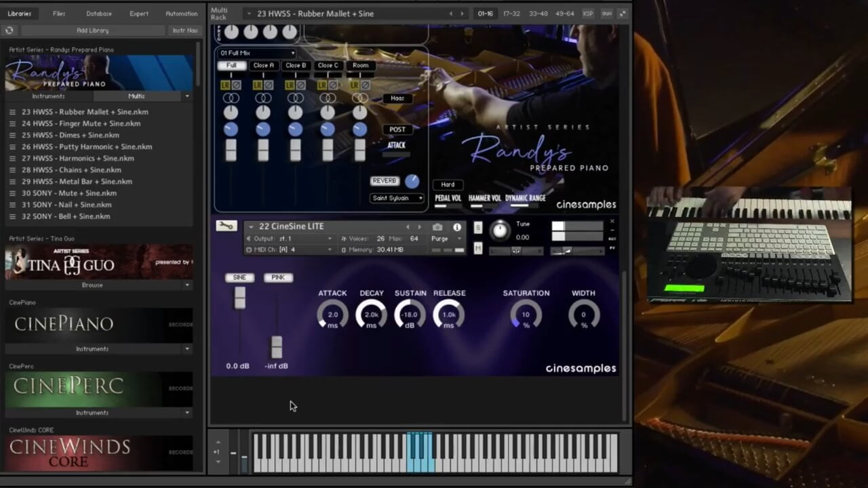Click the camera snapshot icon in CineSine header
This screenshot has height=488, width=868.
pos(438,227)
